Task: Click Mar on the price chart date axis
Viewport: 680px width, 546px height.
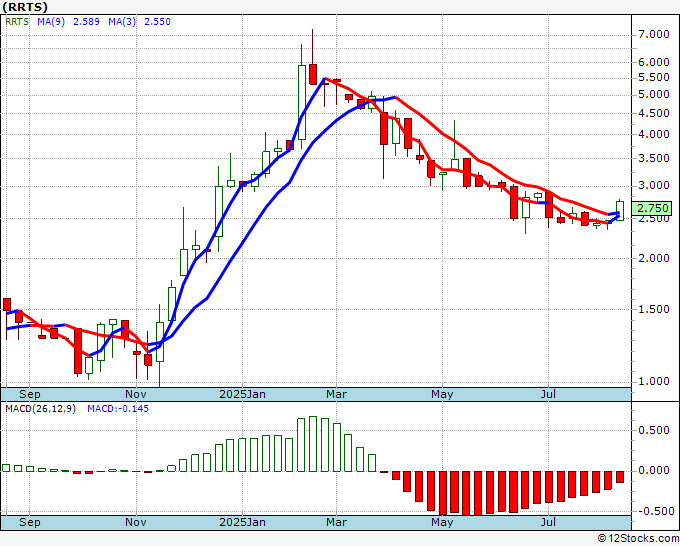Action: click(x=337, y=394)
